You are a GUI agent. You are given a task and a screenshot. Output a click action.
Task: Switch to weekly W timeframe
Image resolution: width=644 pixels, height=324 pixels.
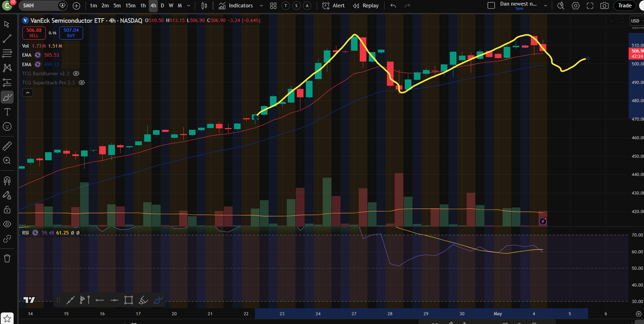(x=171, y=5)
